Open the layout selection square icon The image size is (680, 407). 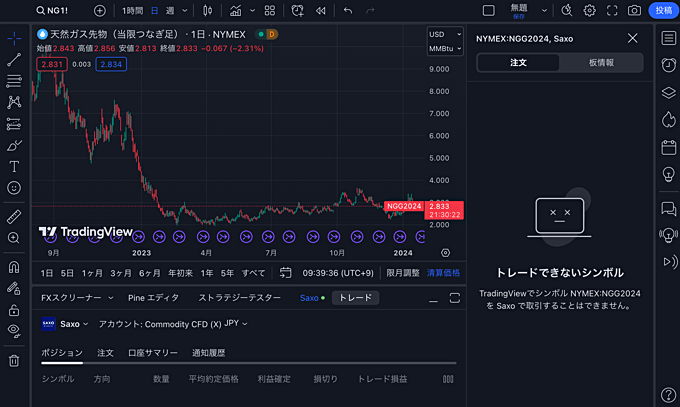pyautogui.click(x=489, y=10)
